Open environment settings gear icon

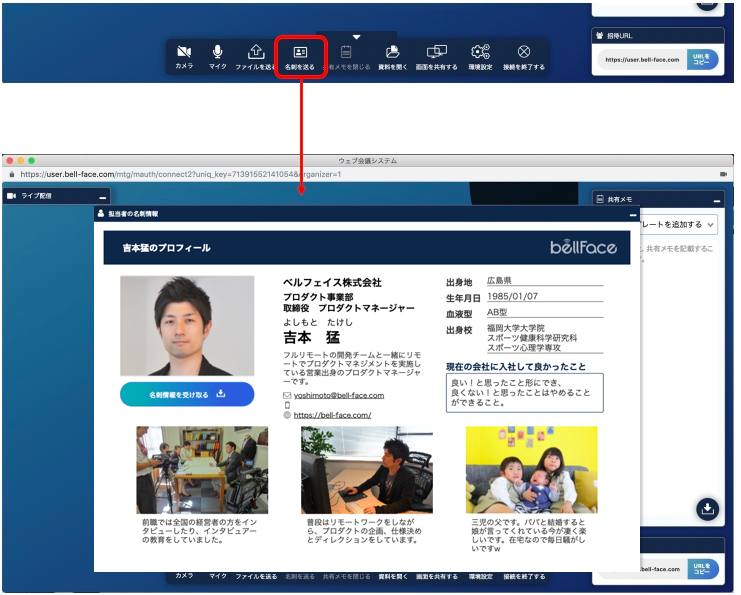point(480,52)
